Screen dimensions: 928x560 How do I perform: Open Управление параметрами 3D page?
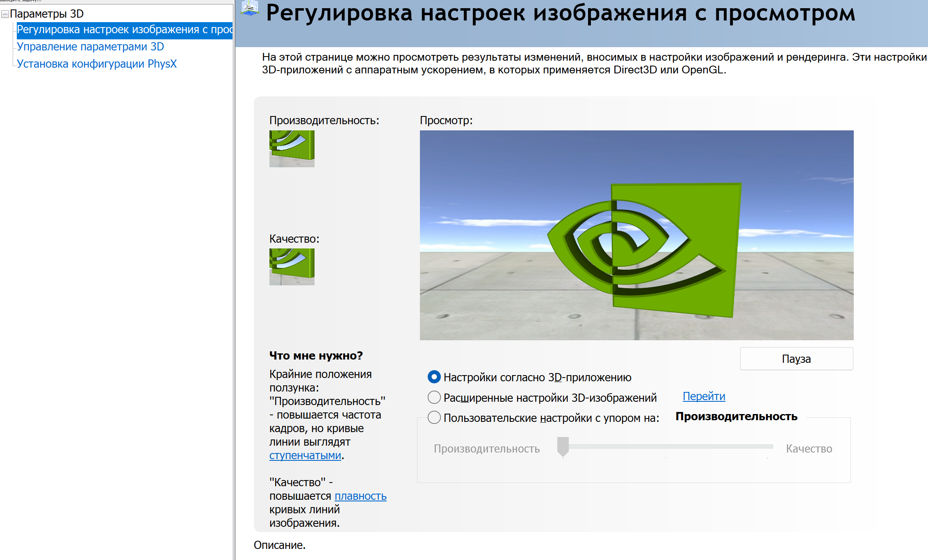click(90, 47)
